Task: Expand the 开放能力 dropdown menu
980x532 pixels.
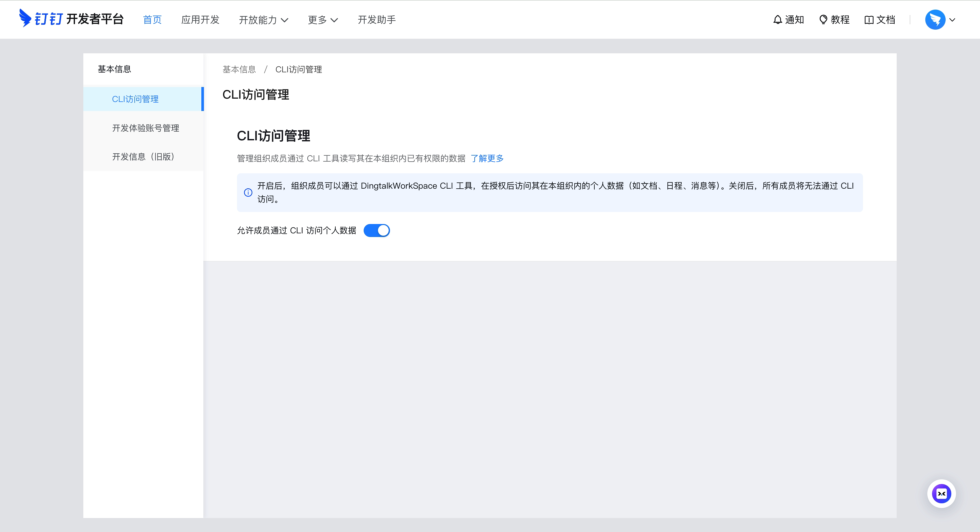Action: point(264,19)
